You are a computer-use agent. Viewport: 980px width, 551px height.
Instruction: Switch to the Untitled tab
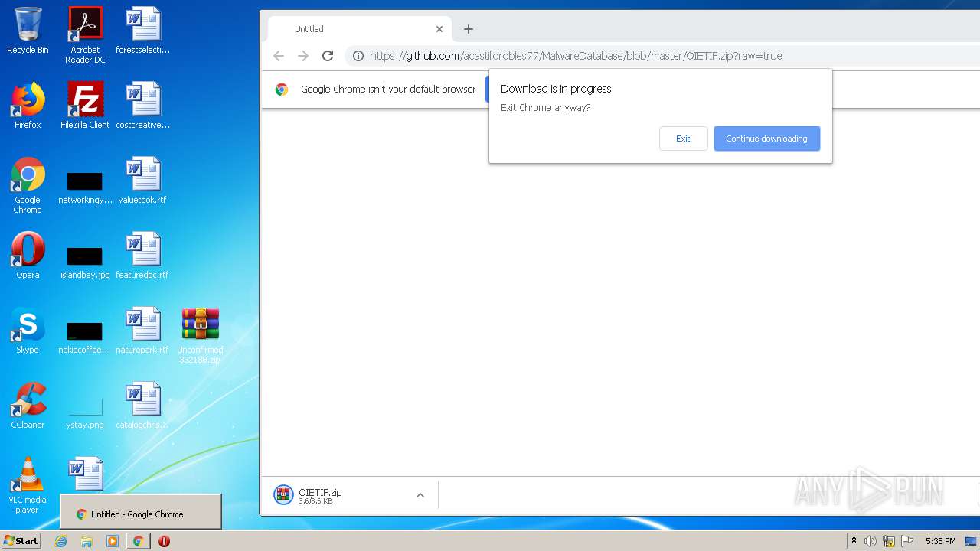[x=359, y=29]
